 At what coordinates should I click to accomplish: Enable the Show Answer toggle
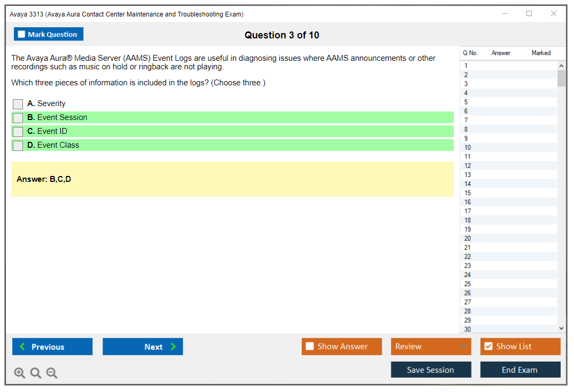[310, 347]
